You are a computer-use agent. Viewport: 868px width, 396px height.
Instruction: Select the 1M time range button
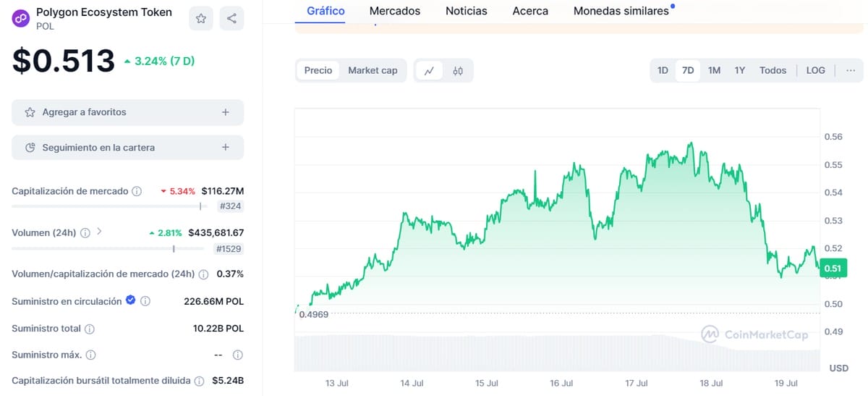[x=714, y=70]
